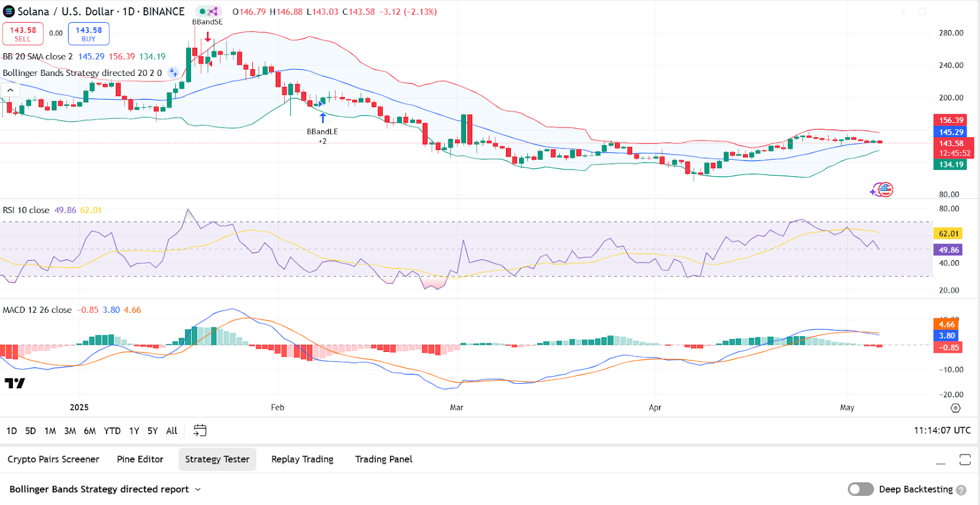Screen dimensions: 980x505
Task: Select the Strategy Tester tab
Action: coord(217,459)
